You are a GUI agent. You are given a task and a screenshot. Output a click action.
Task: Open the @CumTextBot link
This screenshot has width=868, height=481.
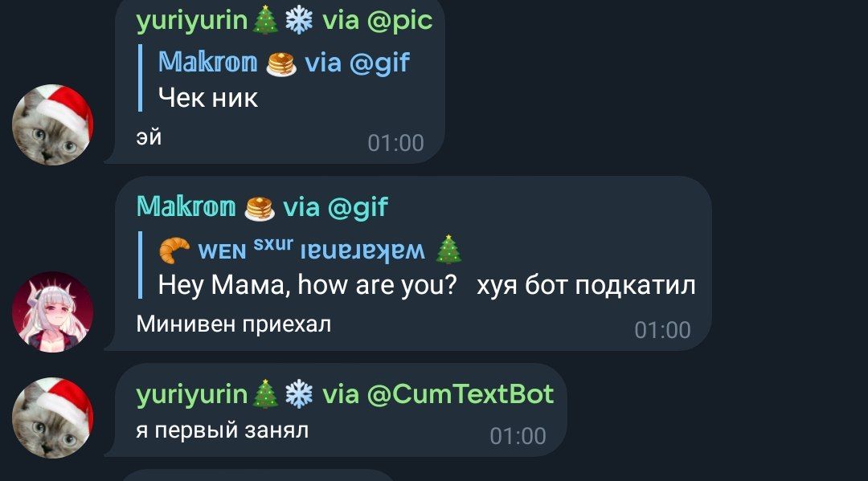(x=460, y=395)
